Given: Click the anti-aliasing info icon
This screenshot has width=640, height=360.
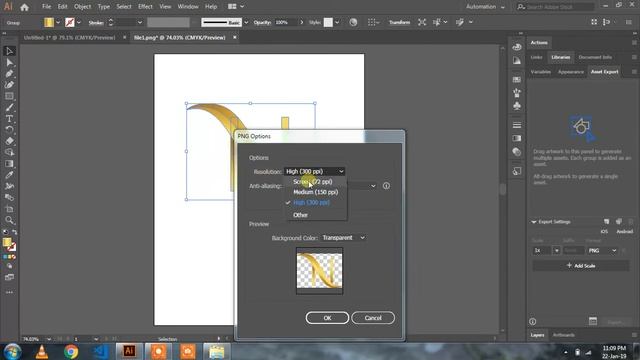Looking at the screenshot, I should coord(386,186).
